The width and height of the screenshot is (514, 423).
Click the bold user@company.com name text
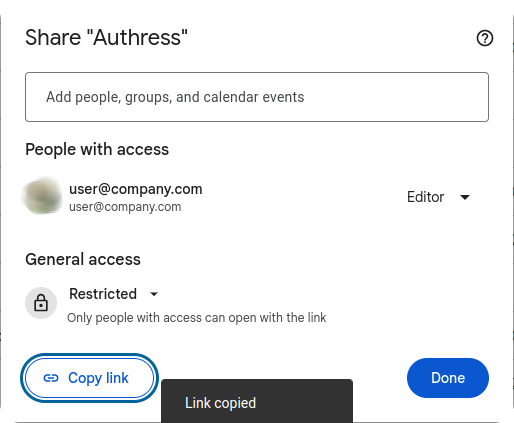click(136, 189)
